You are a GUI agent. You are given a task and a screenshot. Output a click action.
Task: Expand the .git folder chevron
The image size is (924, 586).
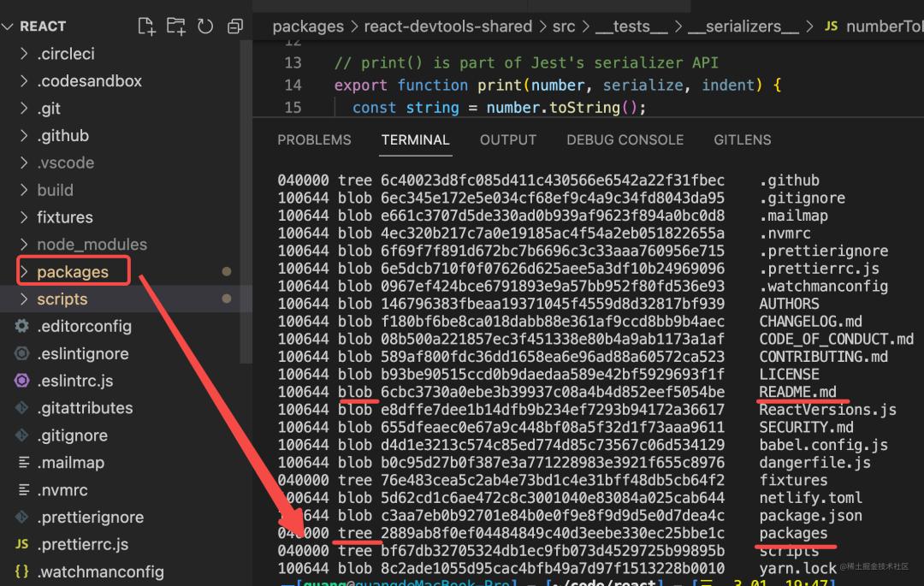click(x=24, y=109)
